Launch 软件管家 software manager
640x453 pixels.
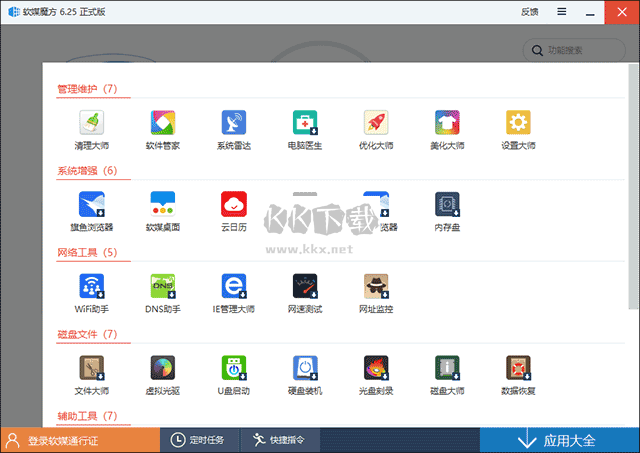[163, 122]
